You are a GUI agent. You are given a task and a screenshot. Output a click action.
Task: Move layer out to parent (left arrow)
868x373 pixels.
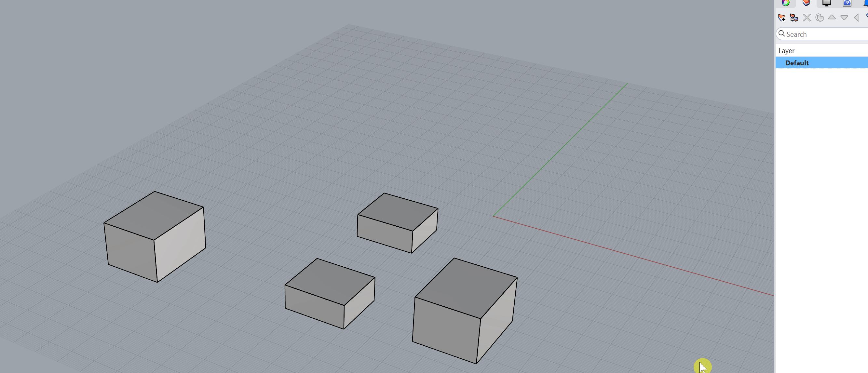click(x=857, y=18)
